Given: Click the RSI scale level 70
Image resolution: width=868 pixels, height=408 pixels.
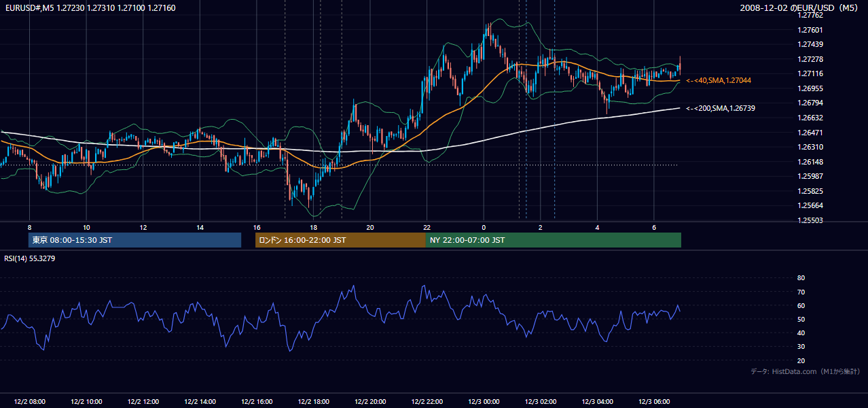Looking at the screenshot, I should (801, 292).
